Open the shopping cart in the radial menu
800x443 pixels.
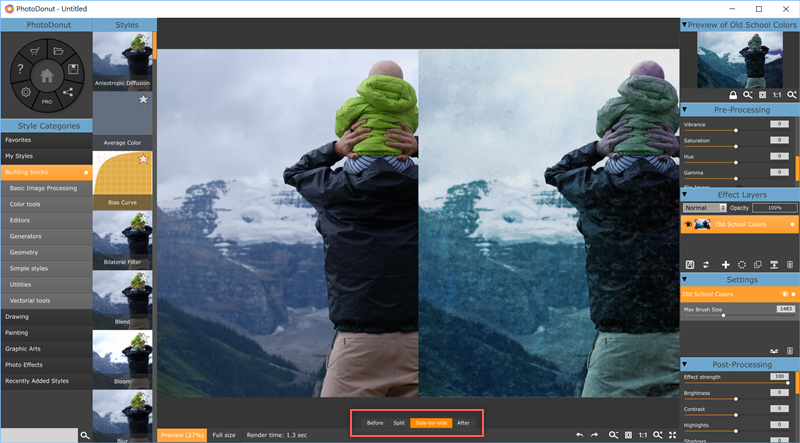point(35,51)
